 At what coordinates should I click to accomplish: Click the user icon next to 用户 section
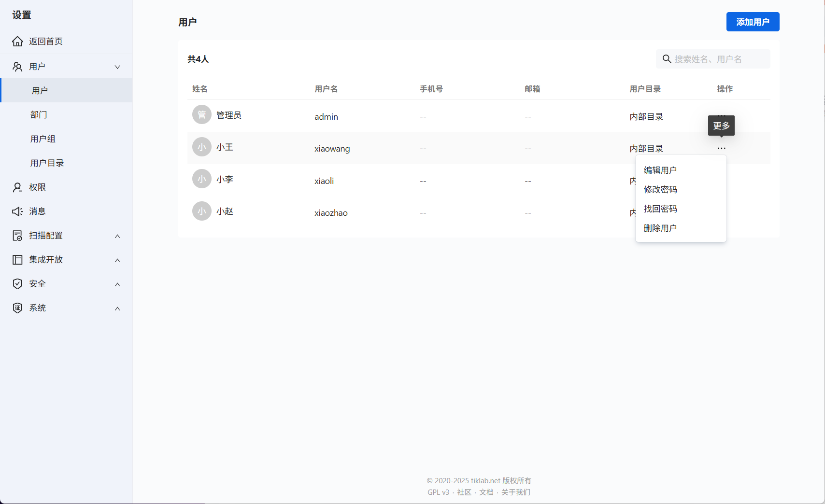coord(17,67)
